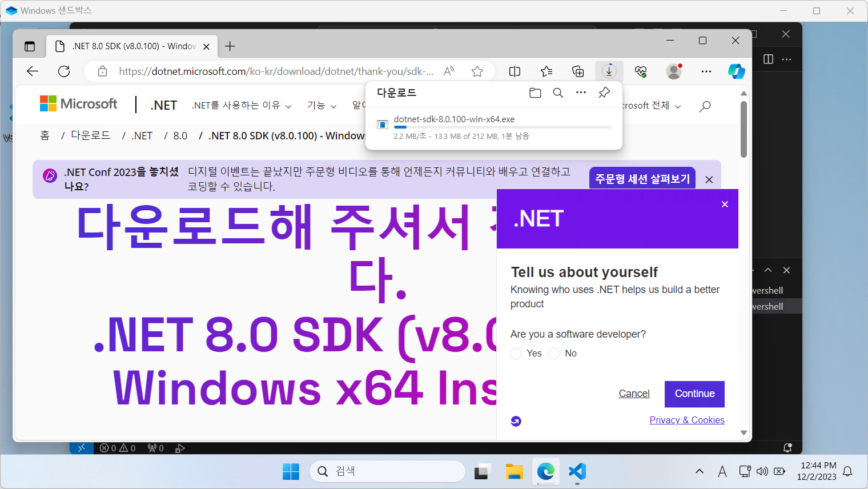The width and height of the screenshot is (868, 489).
Task: Select Yes for software developer
Action: 516,354
